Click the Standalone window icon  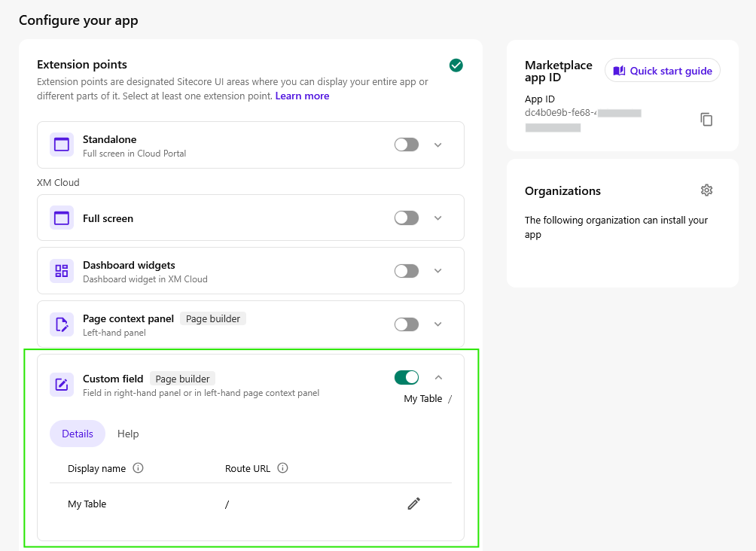pos(62,145)
